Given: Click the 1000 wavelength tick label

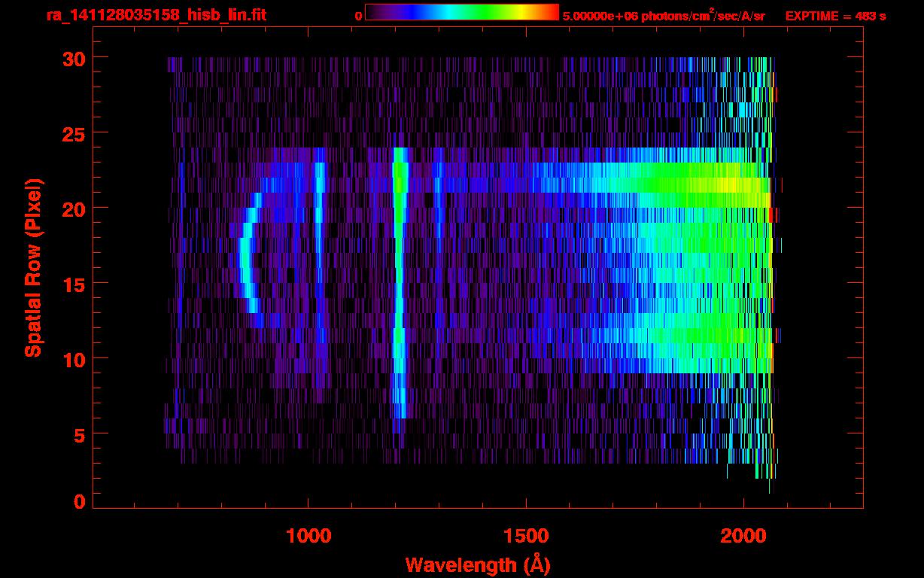Looking at the screenshot, I should 308,536.
